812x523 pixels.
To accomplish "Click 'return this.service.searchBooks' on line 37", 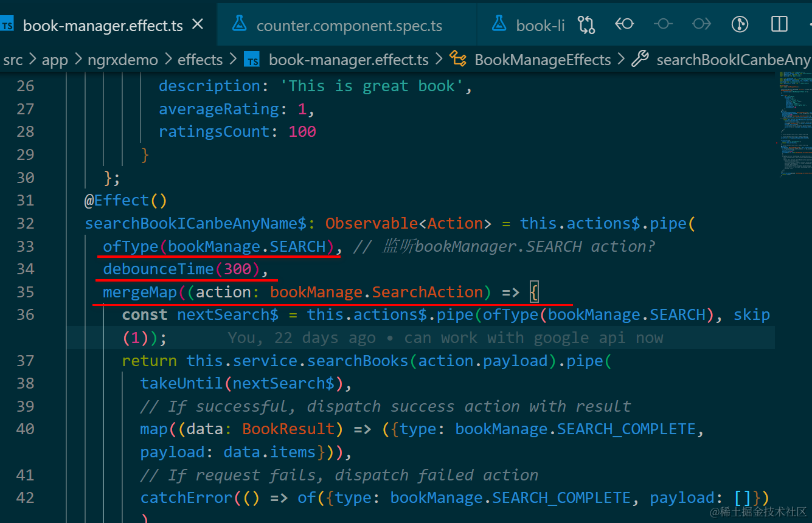I will (x=265, y=361).
